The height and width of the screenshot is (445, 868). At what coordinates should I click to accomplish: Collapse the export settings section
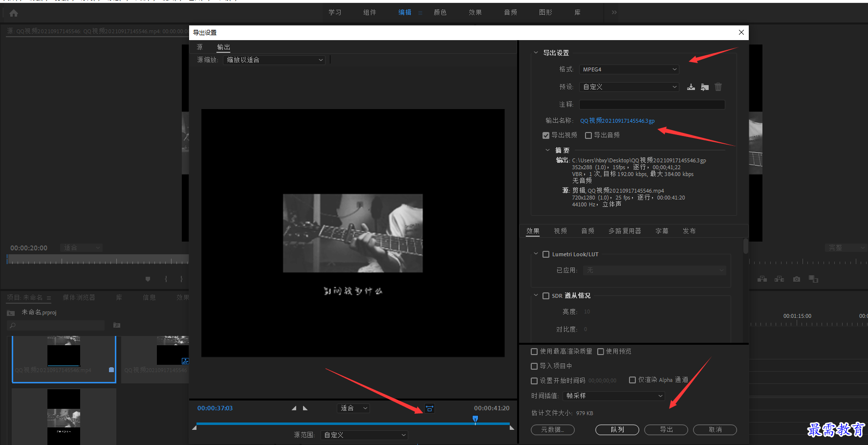pyautogui.click(x=536, y=53)
